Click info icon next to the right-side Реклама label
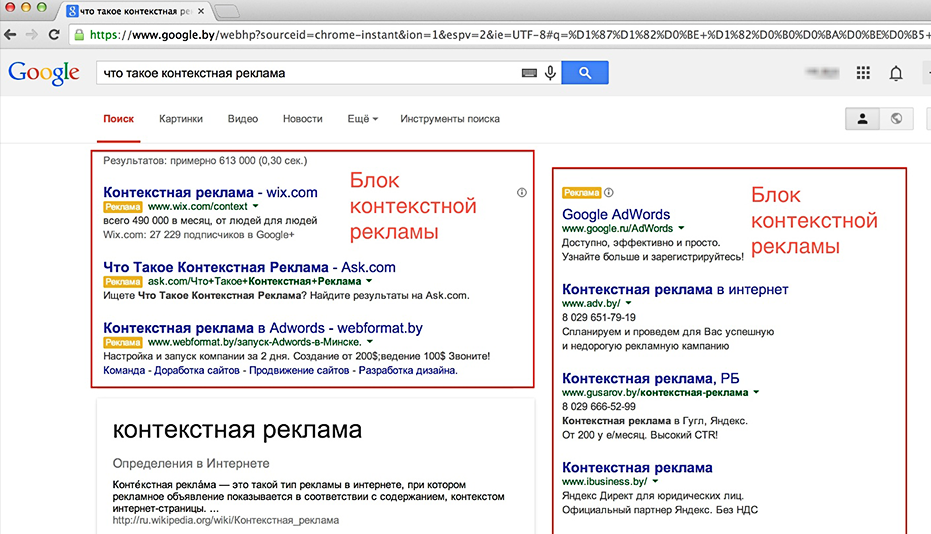The height and width of the screenshot is (534, 931). tap(609, 192)
